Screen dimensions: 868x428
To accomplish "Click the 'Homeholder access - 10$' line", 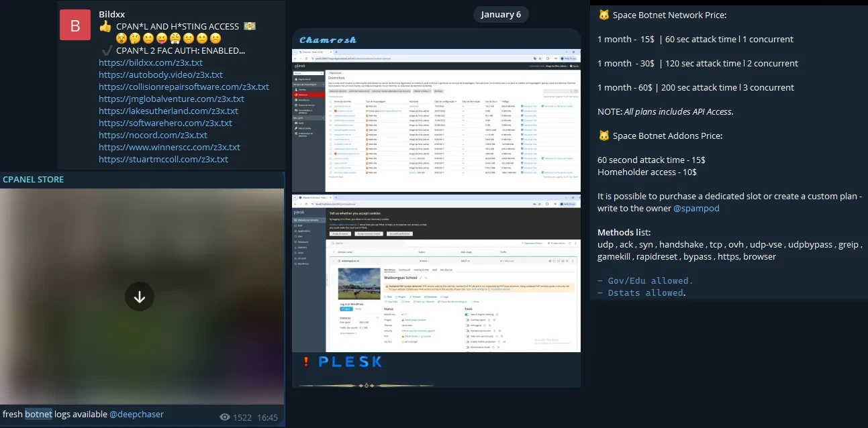I will tap(647, 172).
